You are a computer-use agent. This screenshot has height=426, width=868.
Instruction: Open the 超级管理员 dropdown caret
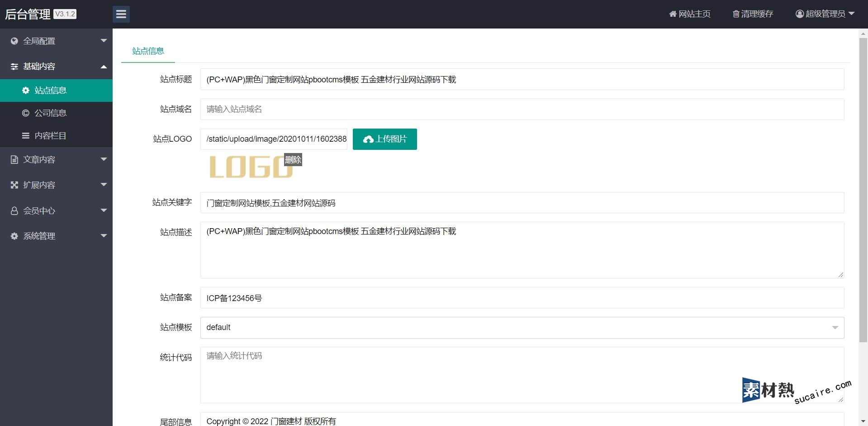[x=851, y=14]
